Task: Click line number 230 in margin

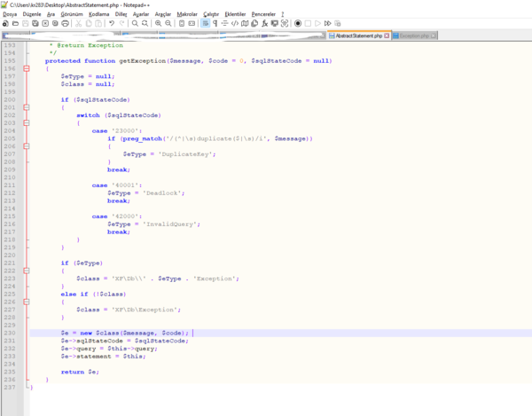Action: [10, 333]
